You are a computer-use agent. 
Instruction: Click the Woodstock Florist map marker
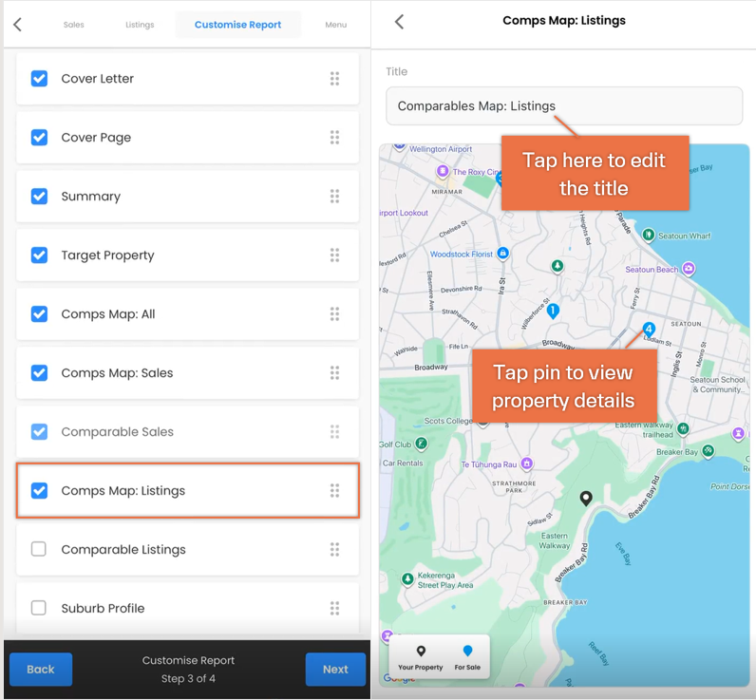[502, 253]
